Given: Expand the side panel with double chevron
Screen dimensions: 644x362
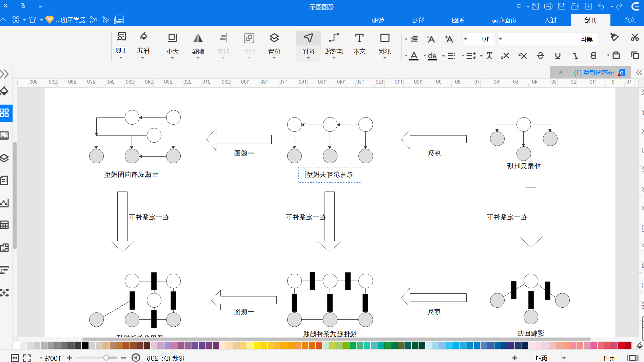Looking at the screenshot, I should [5, 74].
